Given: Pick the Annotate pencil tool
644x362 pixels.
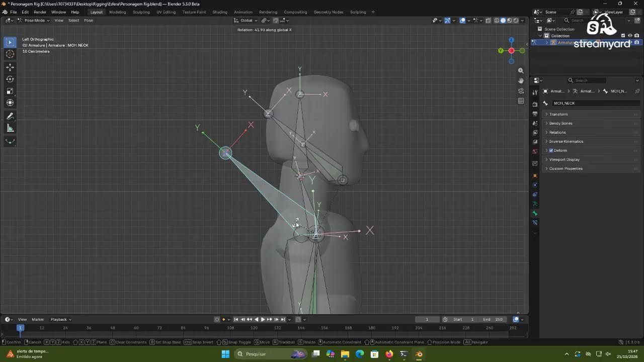Looking at the screenshot, I should tap(10, 116).
